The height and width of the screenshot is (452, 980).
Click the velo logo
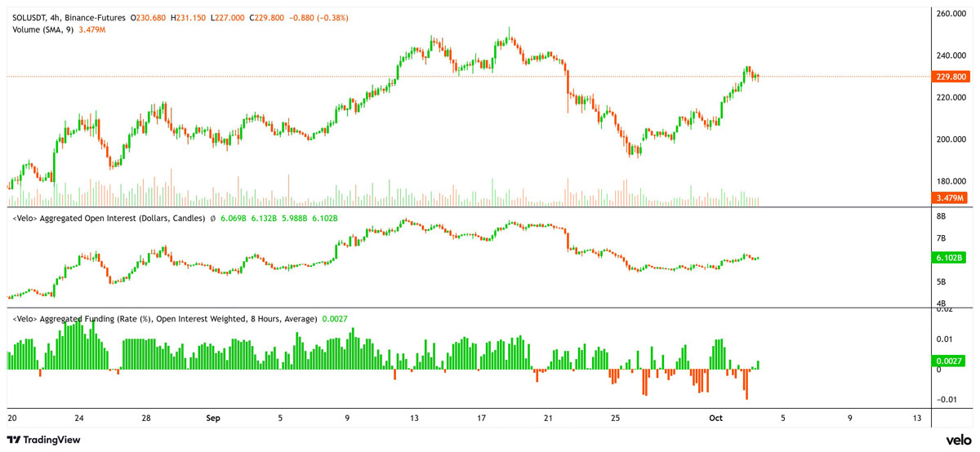(x=958, y=440)
